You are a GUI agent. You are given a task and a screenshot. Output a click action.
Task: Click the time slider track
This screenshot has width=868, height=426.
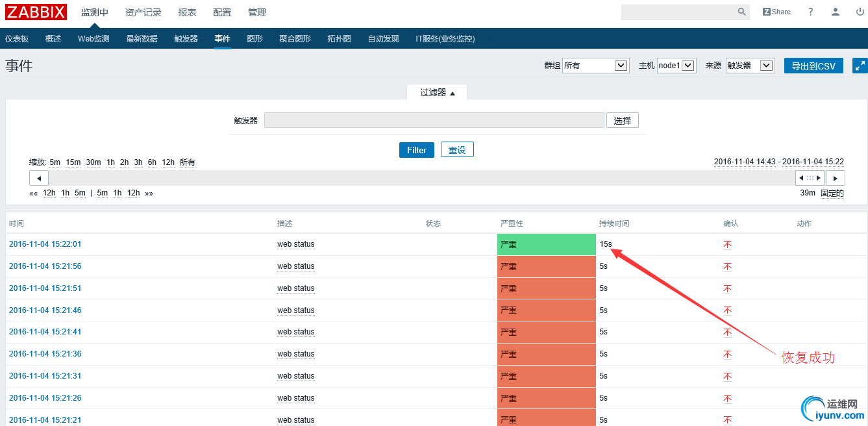422,178
